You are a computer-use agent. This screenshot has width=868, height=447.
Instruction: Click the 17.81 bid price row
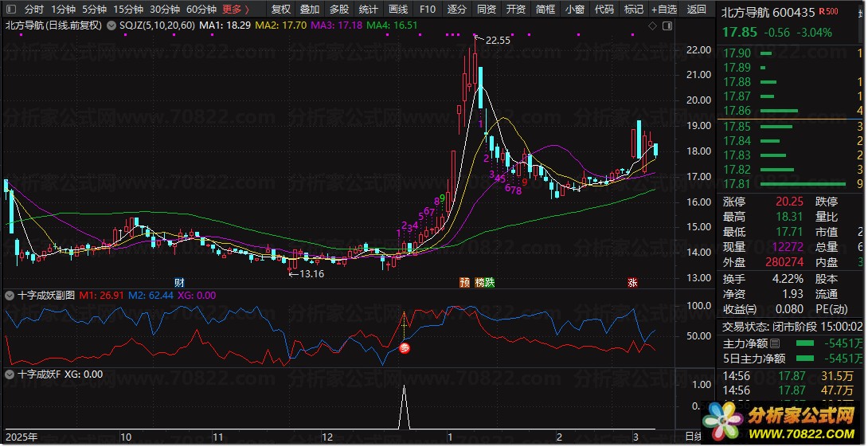pos(792,184)
